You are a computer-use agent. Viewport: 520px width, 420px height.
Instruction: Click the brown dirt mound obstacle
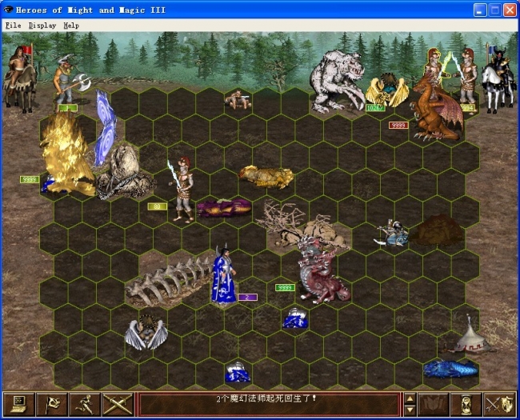click(x=437, y=229)
